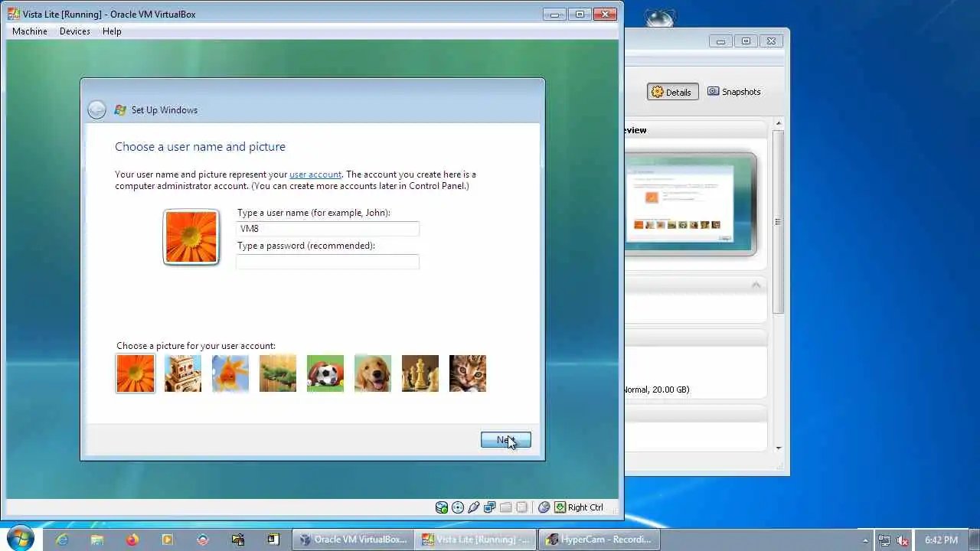Open the Machine menu
This screenshot has width=980, height=551.
30,31
